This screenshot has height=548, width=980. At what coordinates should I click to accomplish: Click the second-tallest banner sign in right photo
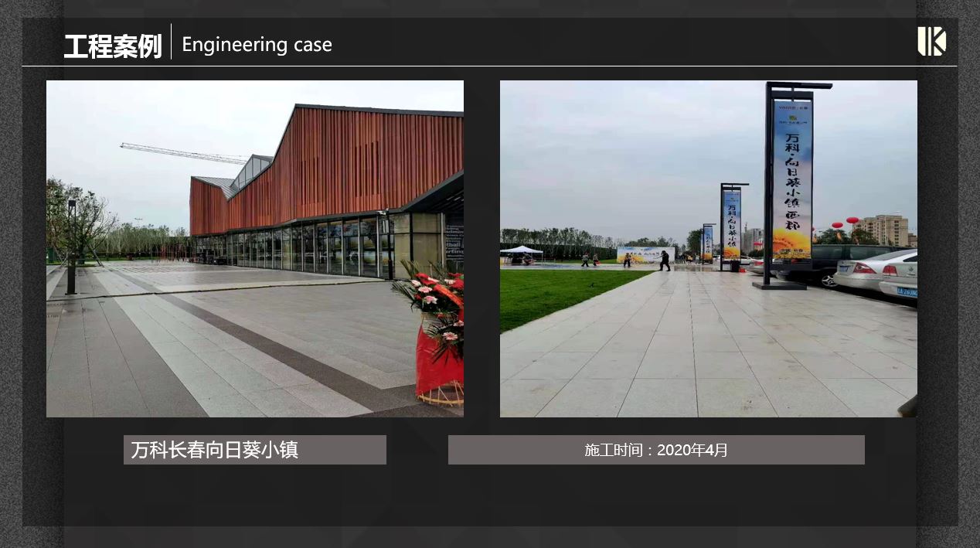point(731,224)
